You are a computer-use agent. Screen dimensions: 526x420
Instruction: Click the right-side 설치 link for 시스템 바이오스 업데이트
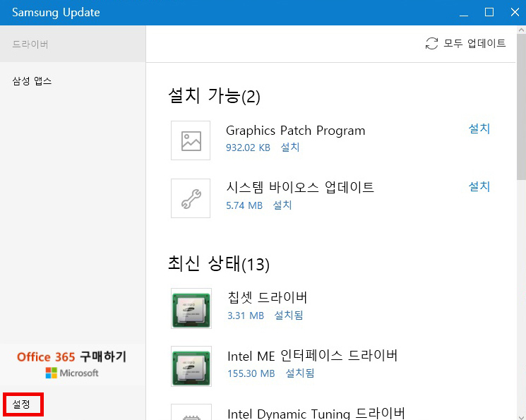(479, 186)
